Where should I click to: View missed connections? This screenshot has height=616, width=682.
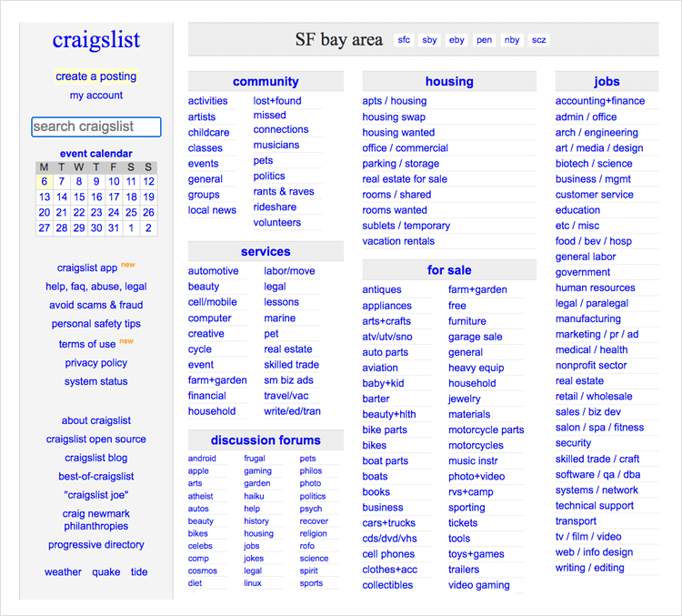tap(281, 122)
